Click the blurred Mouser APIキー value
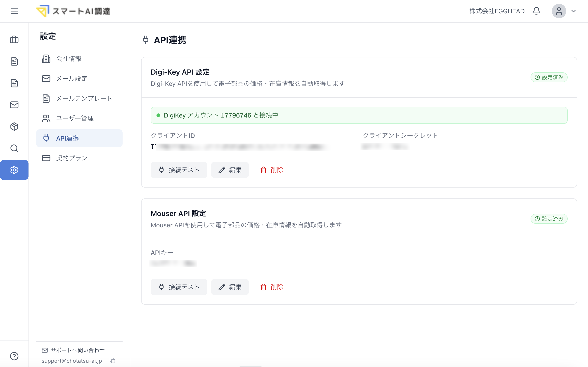The image size is (588, 367). coord(173,263)
